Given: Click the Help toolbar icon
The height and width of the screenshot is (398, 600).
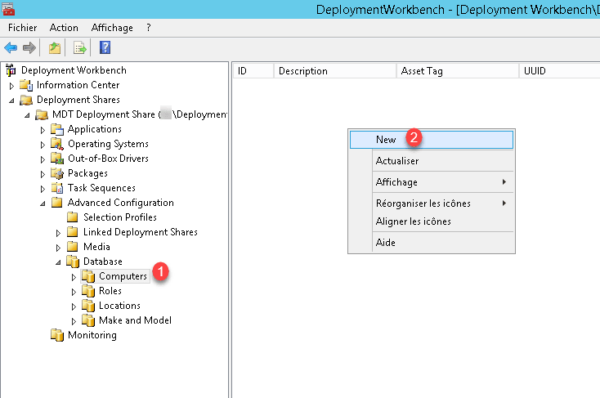Looking at the screenshot, I should point(105,48).
